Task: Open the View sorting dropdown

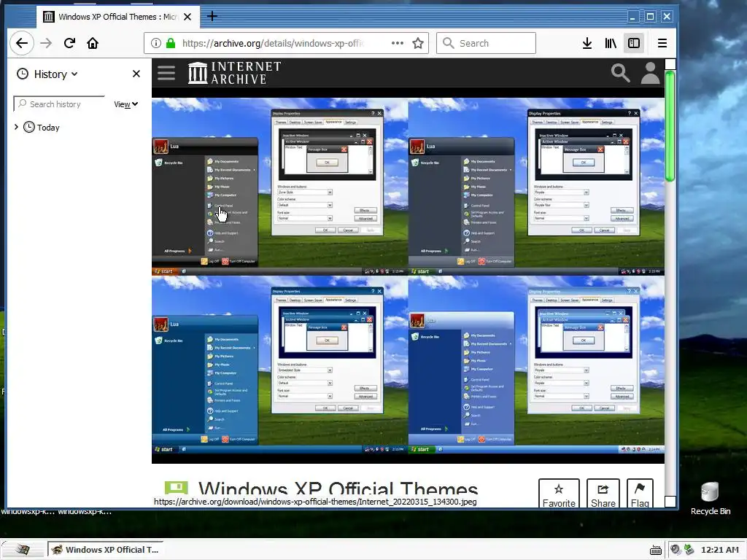Action: [x=125, y=104]
